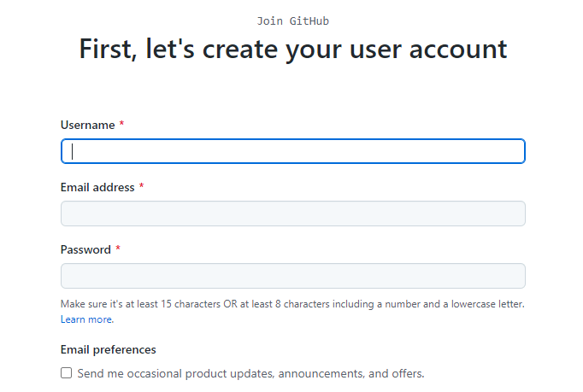
Task: Click the word "account" in main heading
Action: [458, 50]
